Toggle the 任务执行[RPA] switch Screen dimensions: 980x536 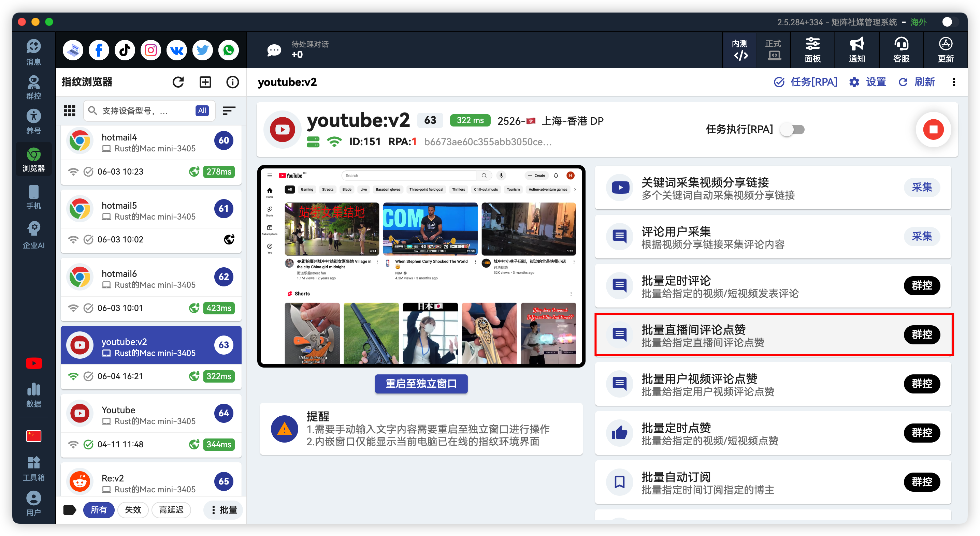coord(792,130)
